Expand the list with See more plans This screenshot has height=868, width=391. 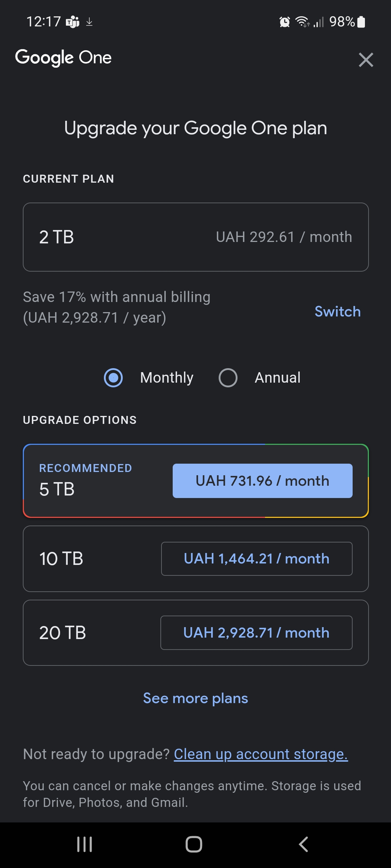(195, 698)
